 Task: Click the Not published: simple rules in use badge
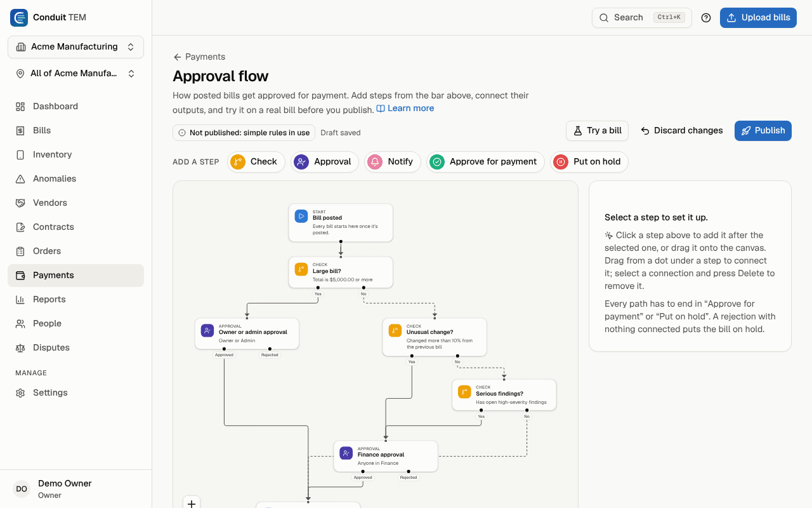pos(244,133)
